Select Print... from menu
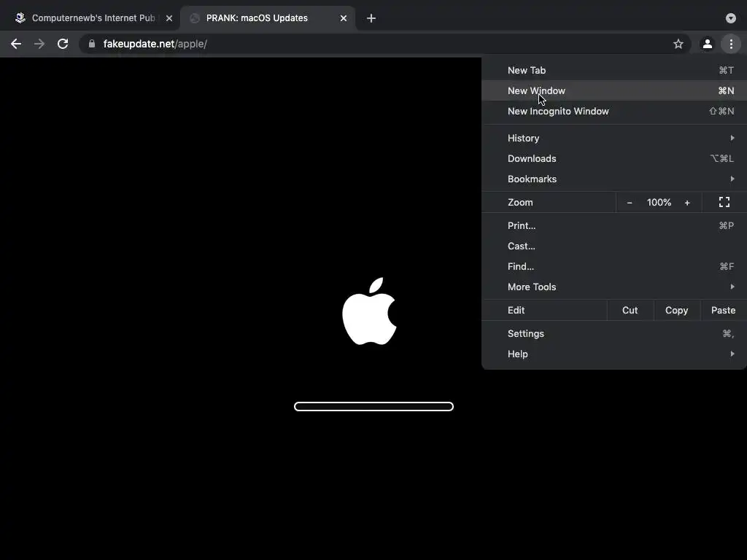747x560 pixels. click(614, 226)
